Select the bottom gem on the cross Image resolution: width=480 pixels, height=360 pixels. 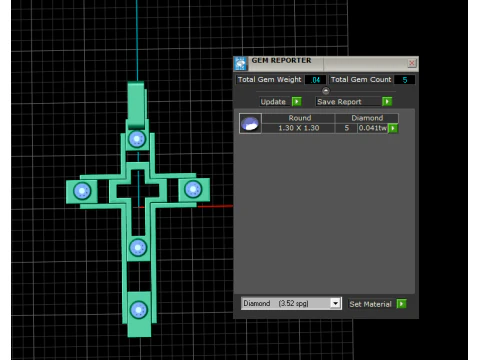[139, 310]
